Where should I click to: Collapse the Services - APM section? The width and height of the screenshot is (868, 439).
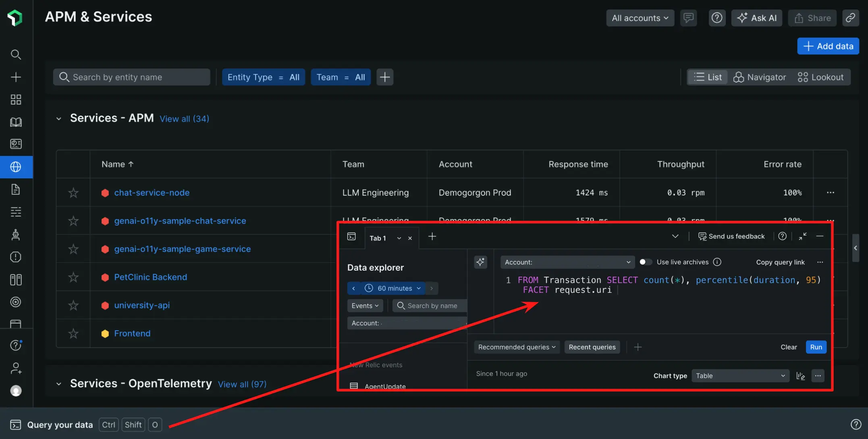[x=59, y=118]
